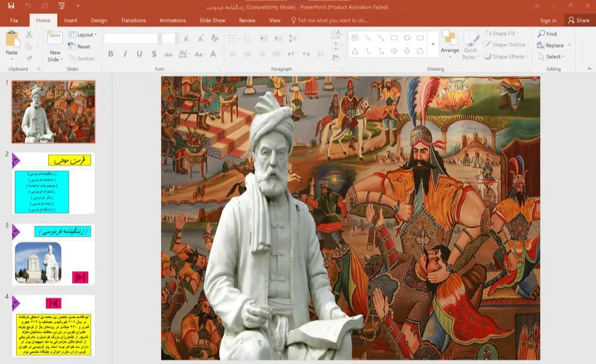
Task: Insert a Text Box from shapes gallery
Action: pos(355,38)
